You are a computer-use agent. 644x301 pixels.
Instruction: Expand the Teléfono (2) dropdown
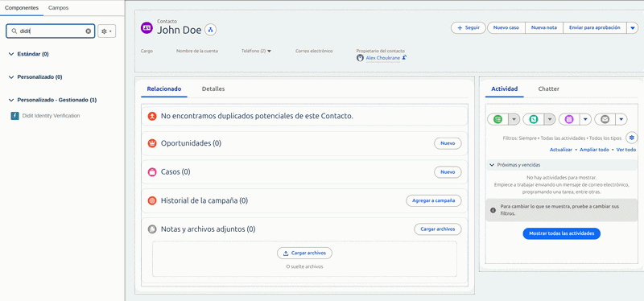(x=269, y=52)
